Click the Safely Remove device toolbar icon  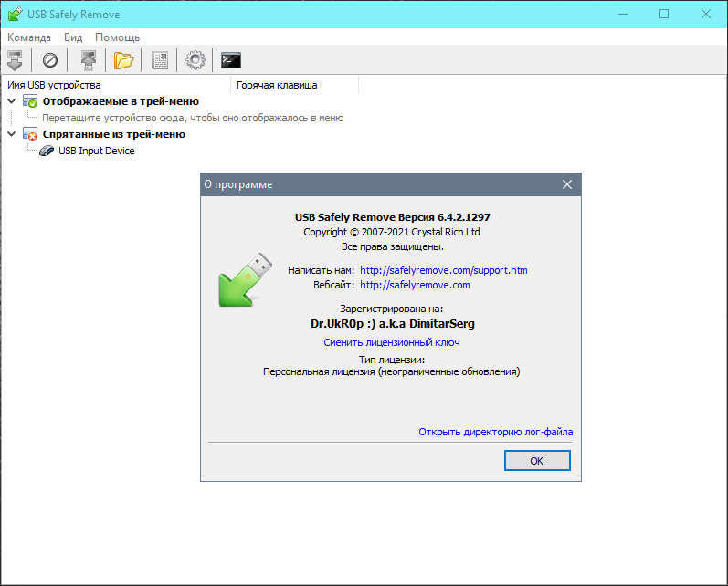coord(15,60)
